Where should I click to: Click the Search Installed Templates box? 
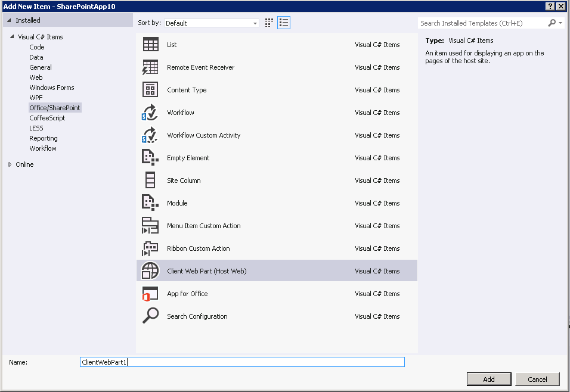[x=483, y=23]
